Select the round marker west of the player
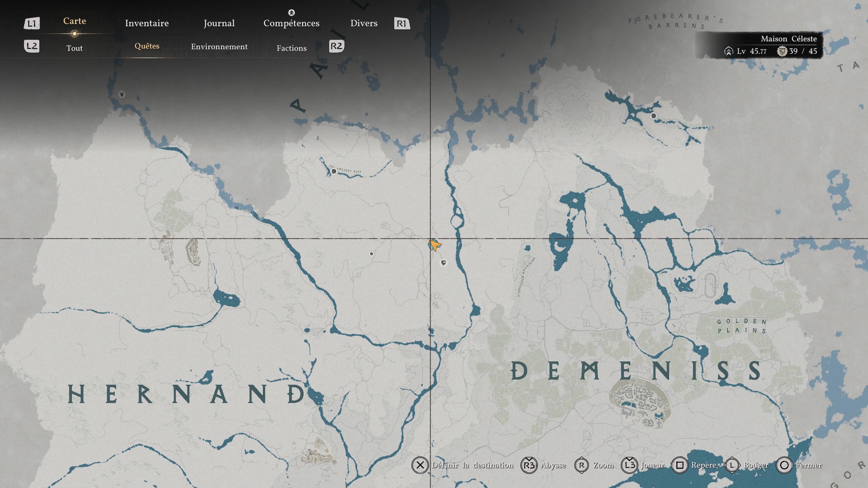Screen dimensions: 868x488 coord(371,254)
